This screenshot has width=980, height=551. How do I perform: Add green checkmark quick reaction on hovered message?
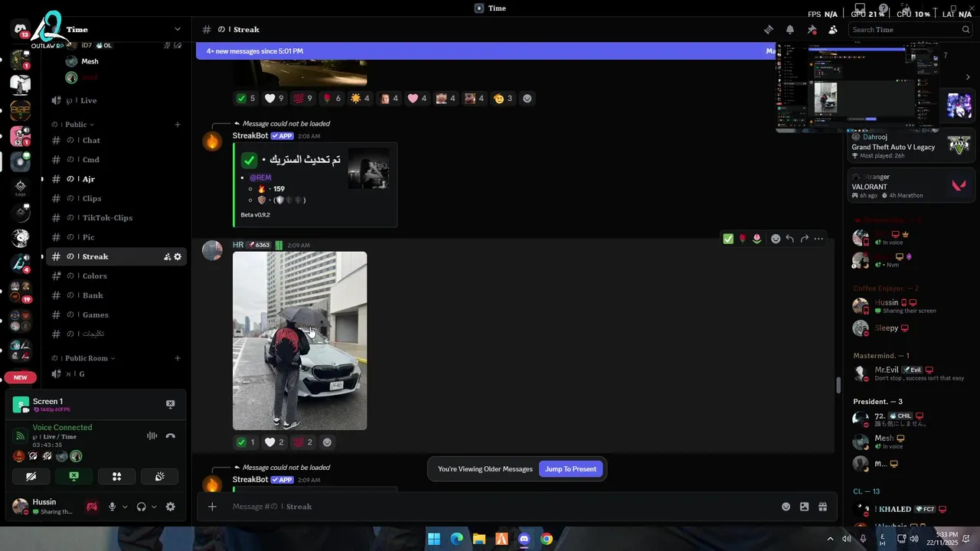[x=728, y=239]
